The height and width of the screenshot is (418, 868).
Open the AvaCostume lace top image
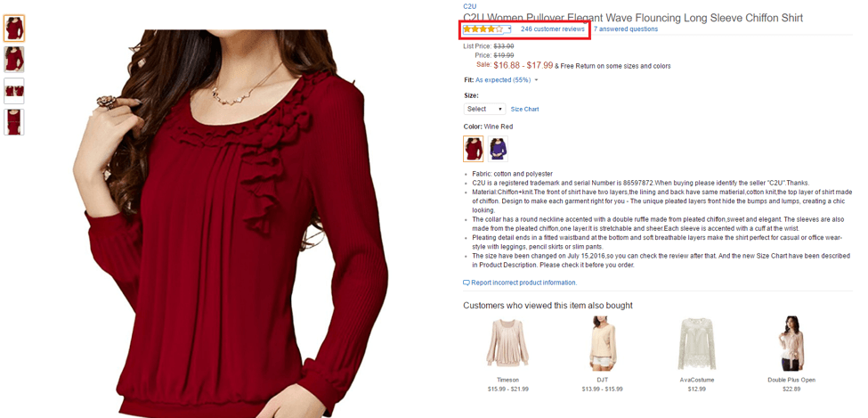pos(696,344)
